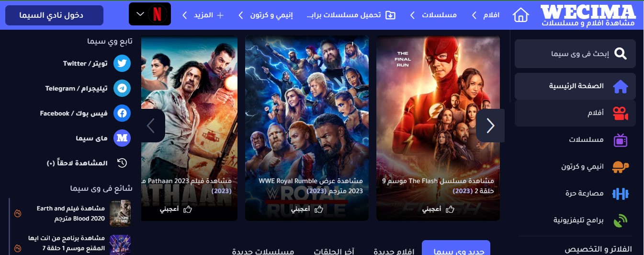Open the TV programs satellite icon
The height and width of the screenshot is (255, 644).
[x=621, y=220]
